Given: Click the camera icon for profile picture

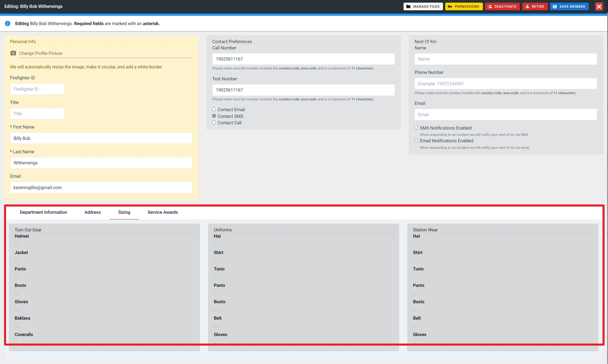Looking at the screenshot, I should click(x=13, y=53).
